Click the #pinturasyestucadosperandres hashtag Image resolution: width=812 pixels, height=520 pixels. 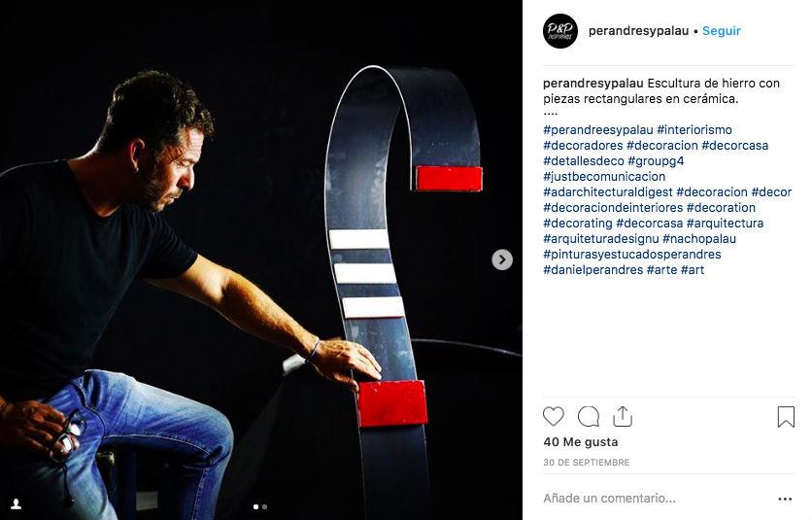(631, 254)
